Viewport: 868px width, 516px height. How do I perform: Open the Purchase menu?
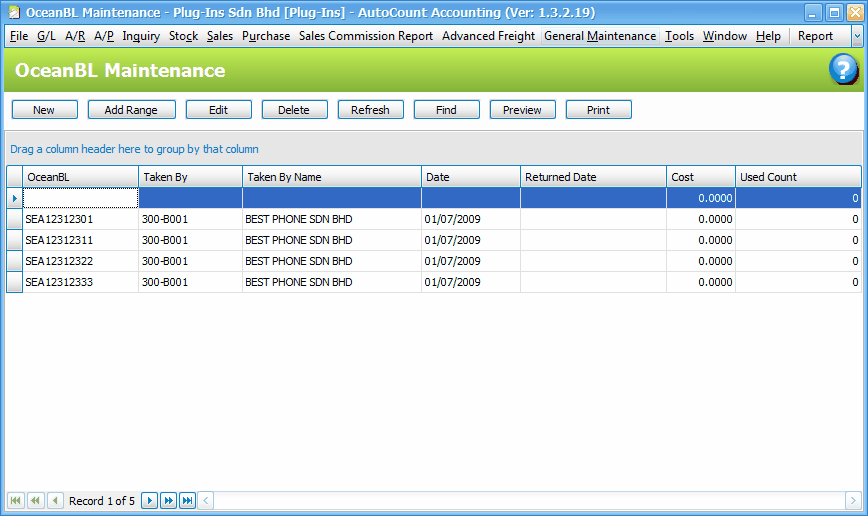266,36
